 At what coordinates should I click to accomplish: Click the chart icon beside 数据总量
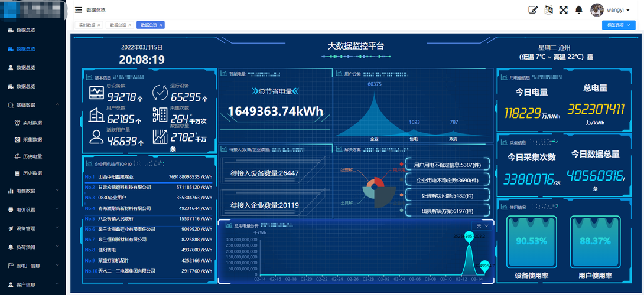pyautogui.click(x=160, y=137)
